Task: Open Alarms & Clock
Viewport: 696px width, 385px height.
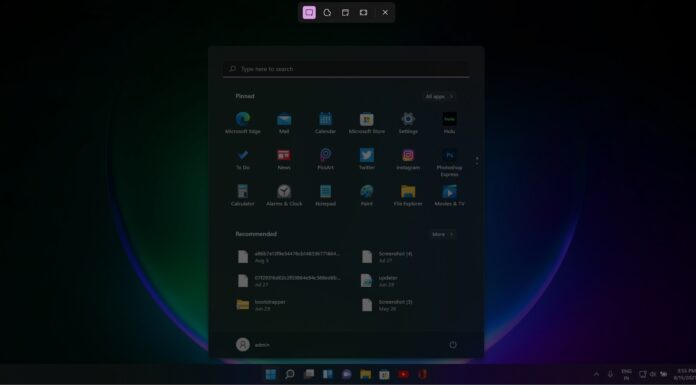Action: coord(284,195)
